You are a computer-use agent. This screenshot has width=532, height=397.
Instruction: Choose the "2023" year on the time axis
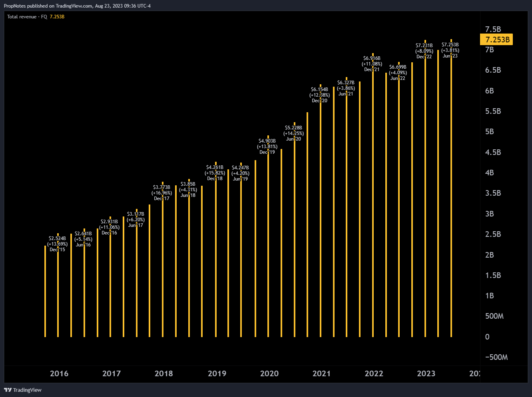pos(426,373)
